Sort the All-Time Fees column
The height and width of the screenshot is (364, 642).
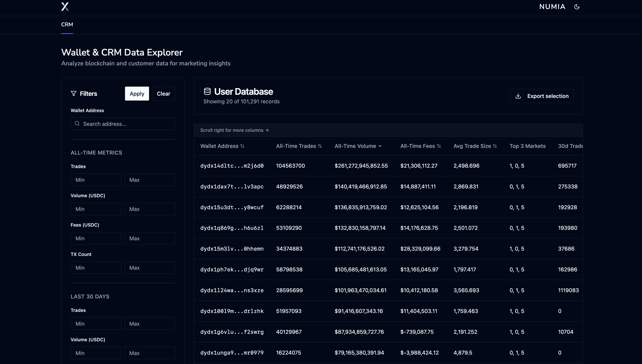pyautogui.click(x=439, y=146)
